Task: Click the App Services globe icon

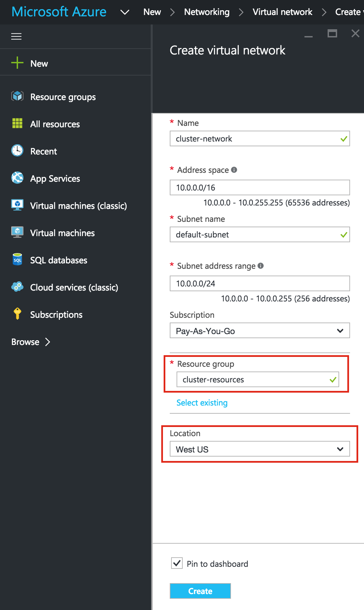Action: pyautogui.click(x=17, y=178)
